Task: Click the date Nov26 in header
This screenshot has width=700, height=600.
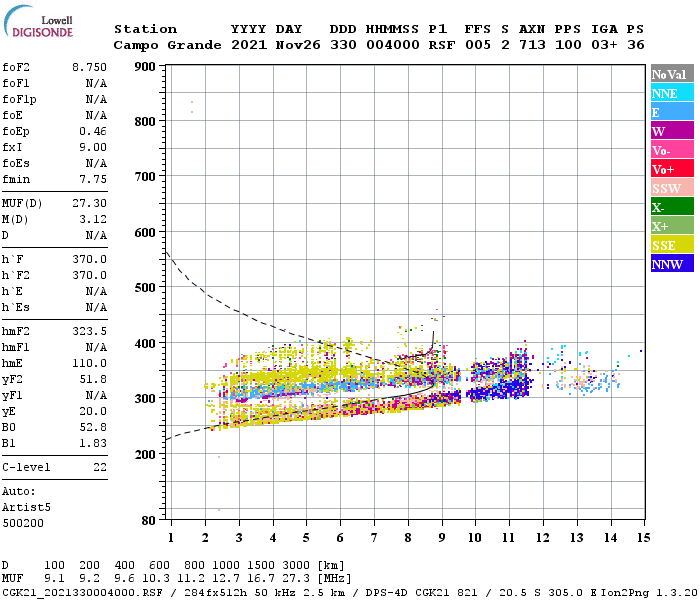Action: tap(298, 45)
